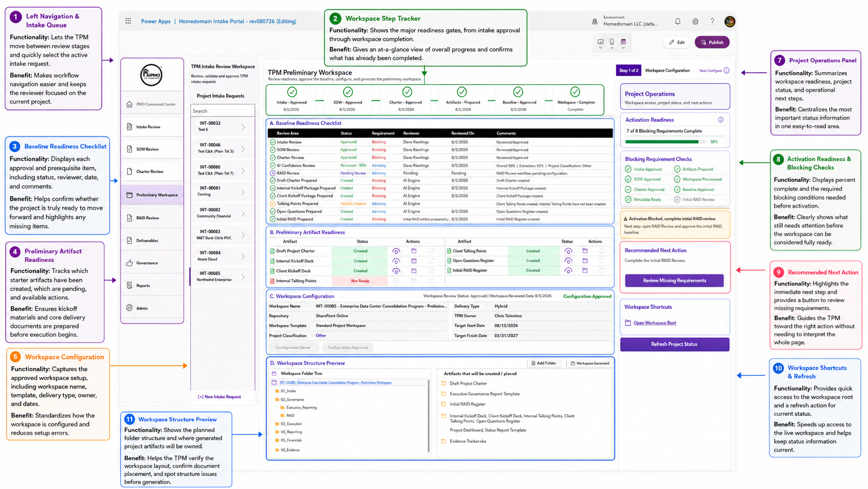Open the Open Workspace Root link
Screen dimensions: 868x489
(655, 323)
